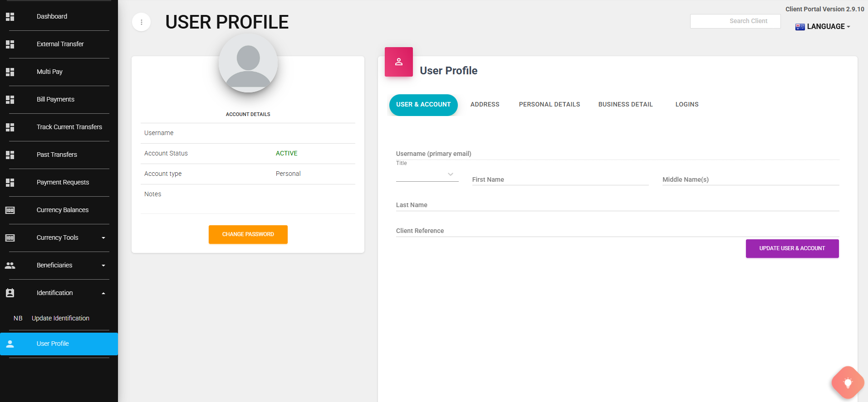Viewport: 868px width, 402px height.
Task: Click the Currency Balances sidebar icon
Action: coord(10,210)
